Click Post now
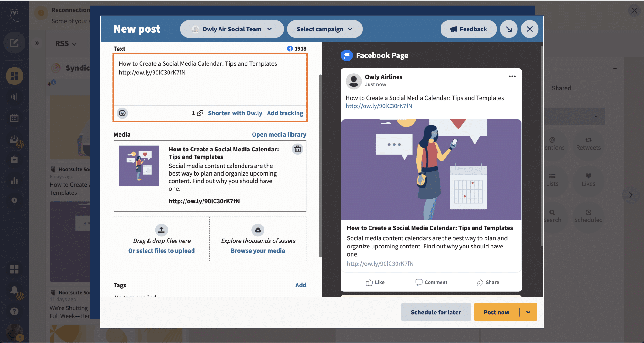Viewport: 644px width, 343px height. click(x=497, y=312)
